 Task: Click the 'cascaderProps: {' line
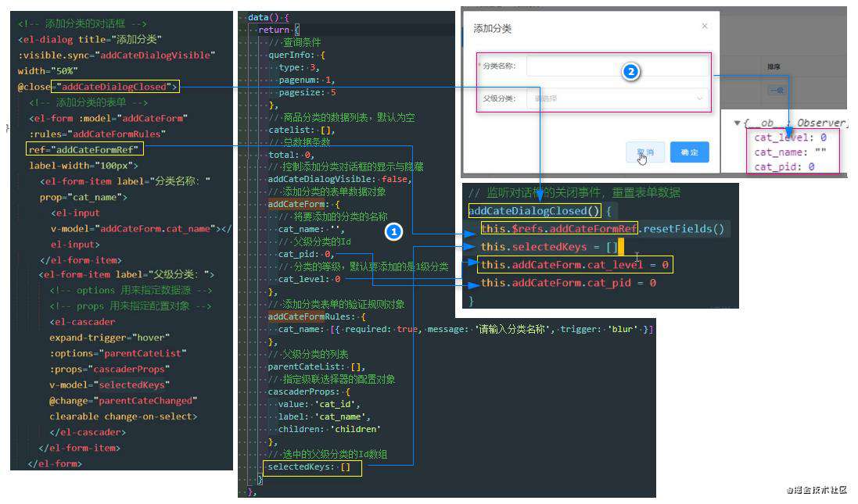[309, 392]
